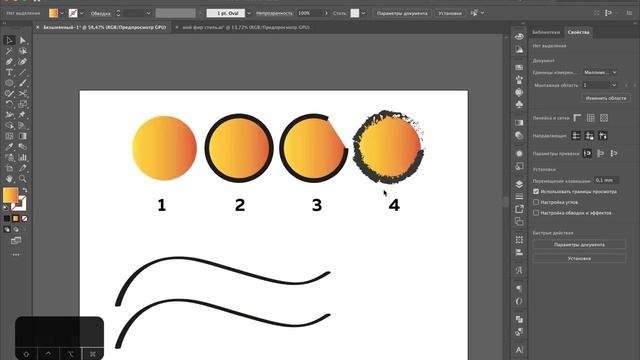Select the Scale tool

pyautogui.click(x=22, y=104)
